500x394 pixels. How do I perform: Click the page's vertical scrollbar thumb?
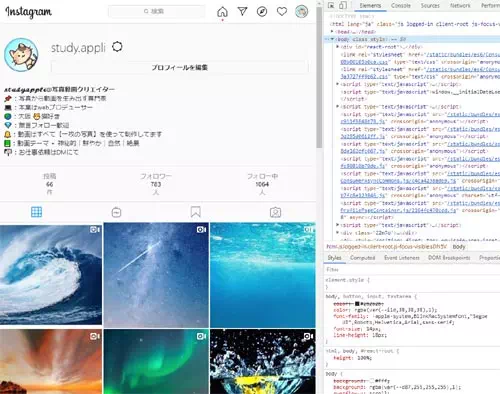pos(319,78)
